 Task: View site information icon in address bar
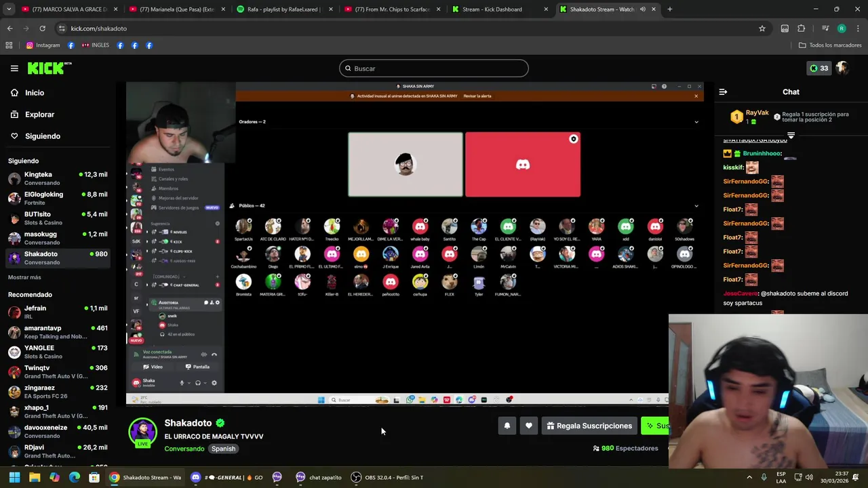click(62, 28)
